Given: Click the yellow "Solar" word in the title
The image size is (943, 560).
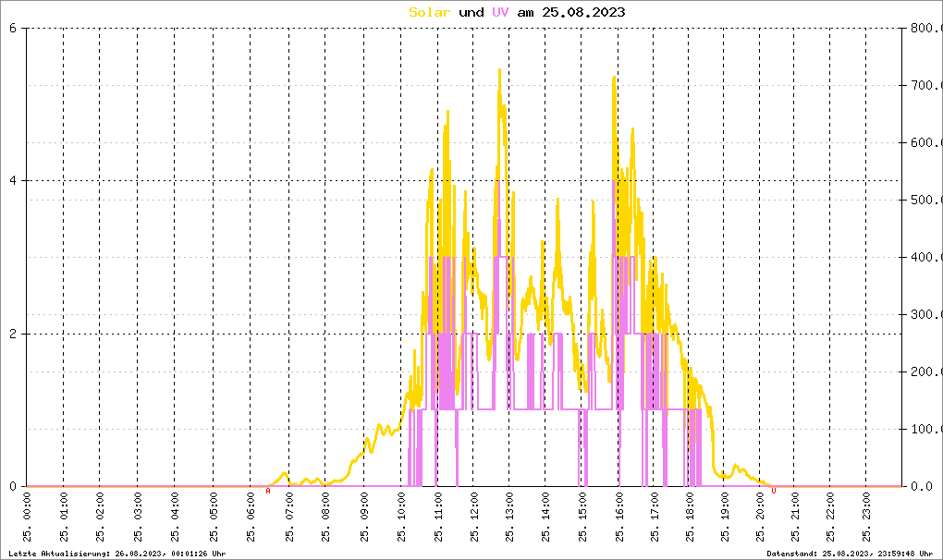Looking at the screenshot, I should pyautogui.click(x=429, y=12).
